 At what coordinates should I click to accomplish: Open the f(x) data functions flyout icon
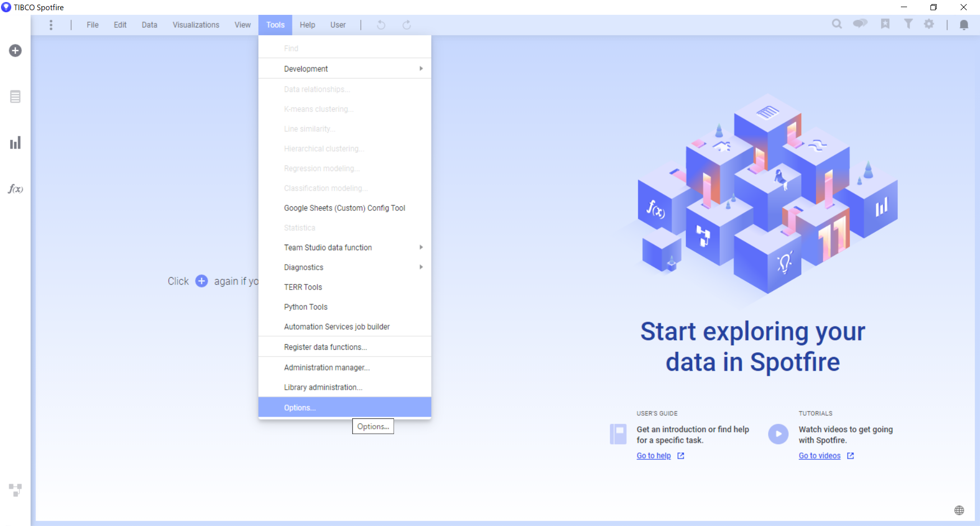click(15, 189)
